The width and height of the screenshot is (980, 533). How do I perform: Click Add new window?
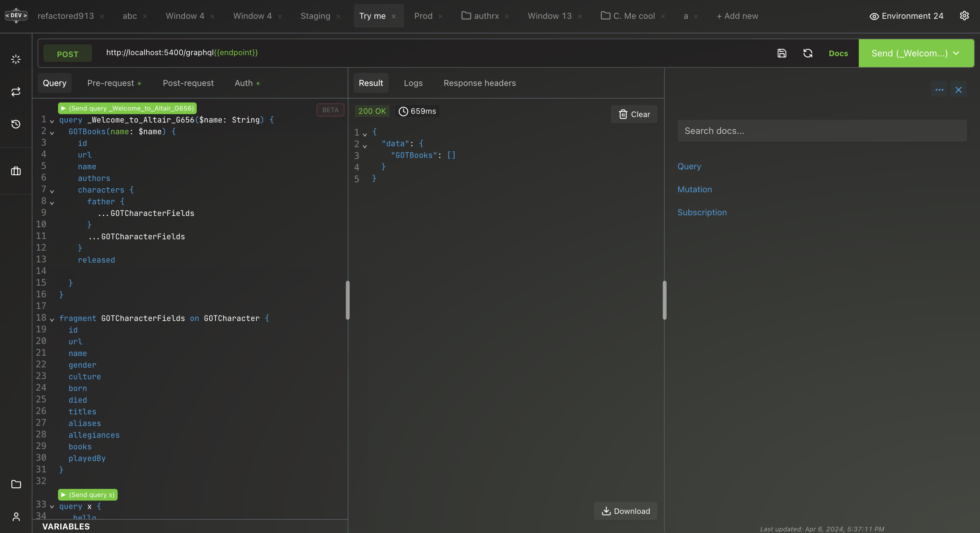[737, 16]
